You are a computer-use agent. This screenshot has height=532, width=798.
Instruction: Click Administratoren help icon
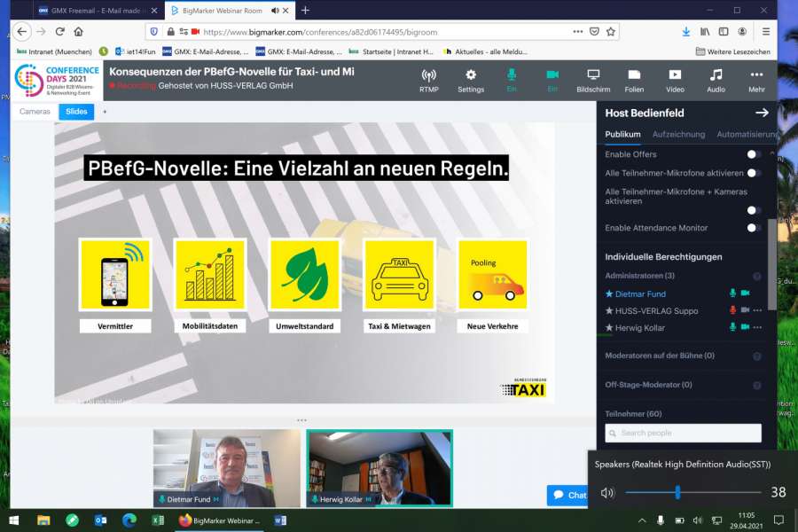coord(757,276)
